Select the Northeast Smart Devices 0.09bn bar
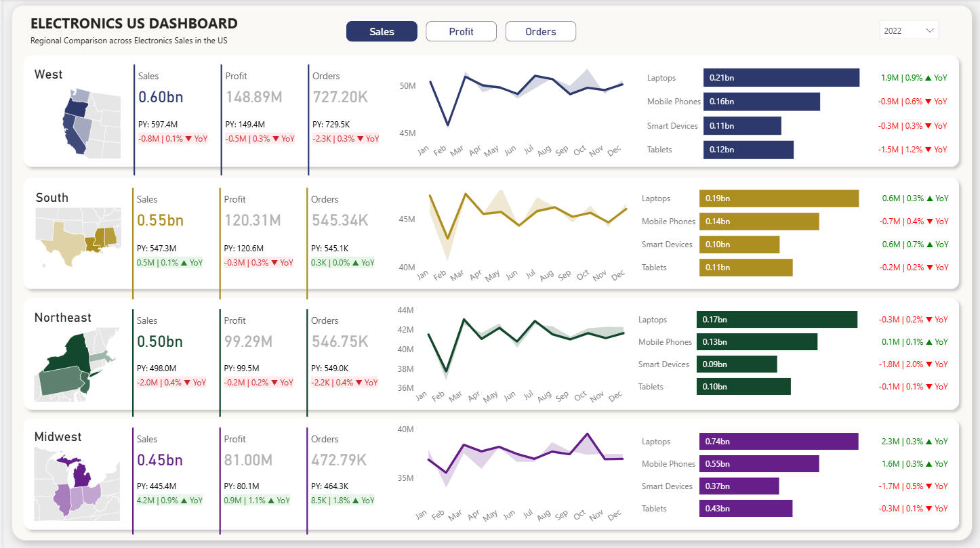The width and height of the screenshot is (980, 548). tap(736, 364)
